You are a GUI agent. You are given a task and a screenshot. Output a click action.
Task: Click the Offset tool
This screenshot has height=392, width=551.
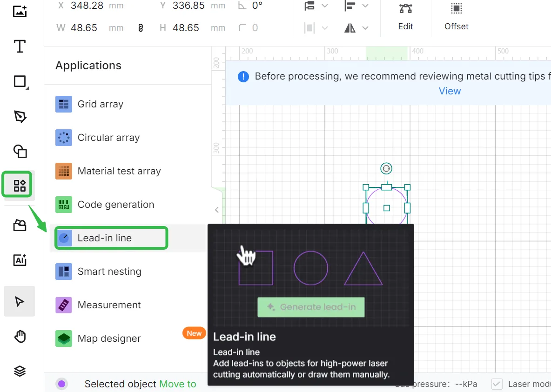pyautogui.click(x=456, y=17)
